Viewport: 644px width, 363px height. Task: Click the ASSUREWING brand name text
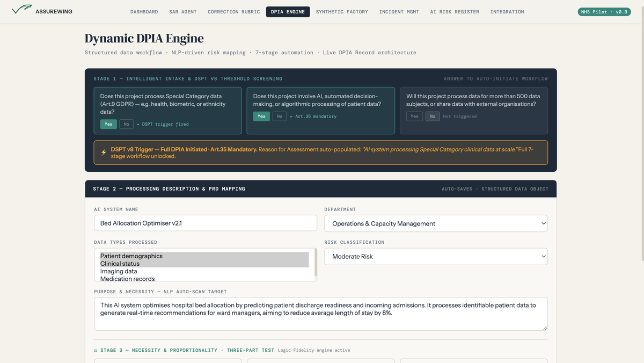click(54, 12)
